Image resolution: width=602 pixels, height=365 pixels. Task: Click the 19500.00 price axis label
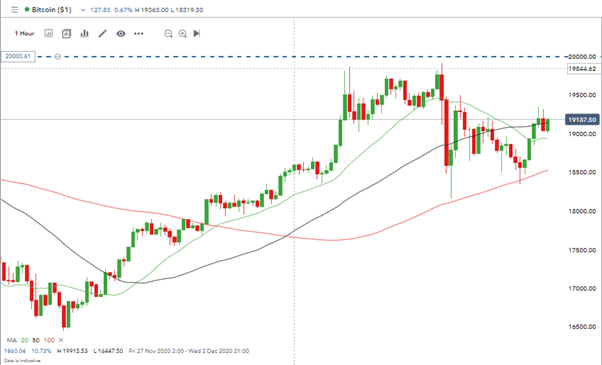pyautogui.click(x=582, y=95)
